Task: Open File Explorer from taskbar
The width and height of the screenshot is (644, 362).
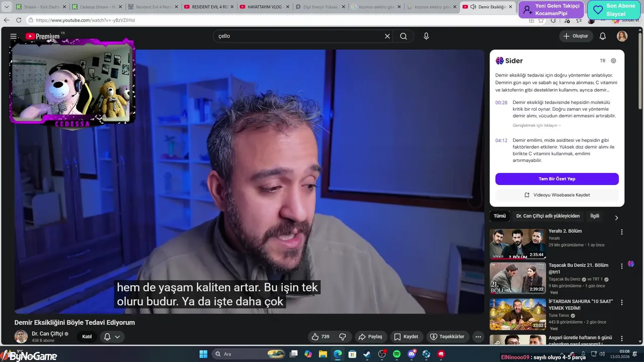Action: 323,354
